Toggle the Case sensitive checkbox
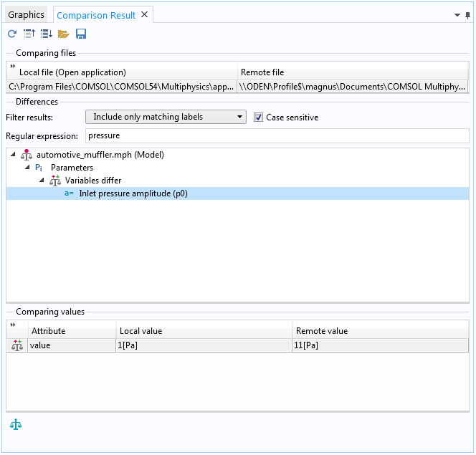Screen dimensions: 476x455 258,117
